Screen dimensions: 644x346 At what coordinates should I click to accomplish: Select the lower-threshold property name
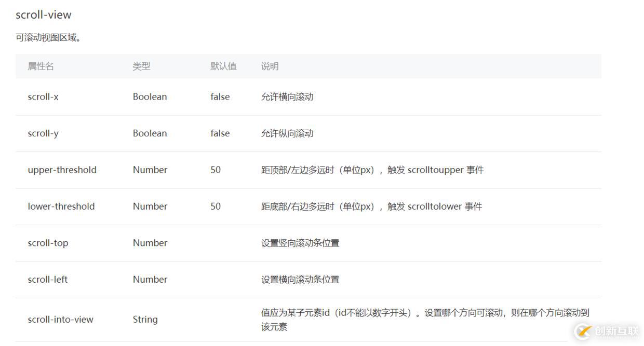[x=61, y=206]
